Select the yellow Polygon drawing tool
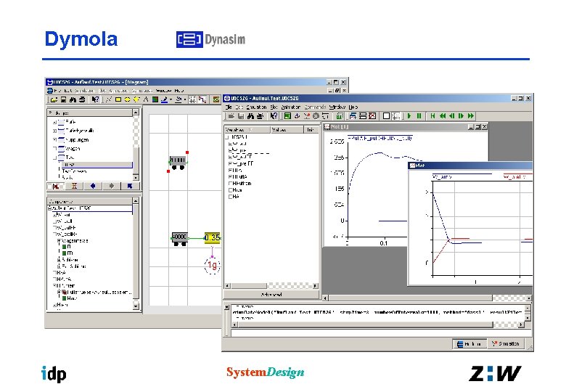Image resolution: width=566 pixels, height=392 pixels. point(136,99)
